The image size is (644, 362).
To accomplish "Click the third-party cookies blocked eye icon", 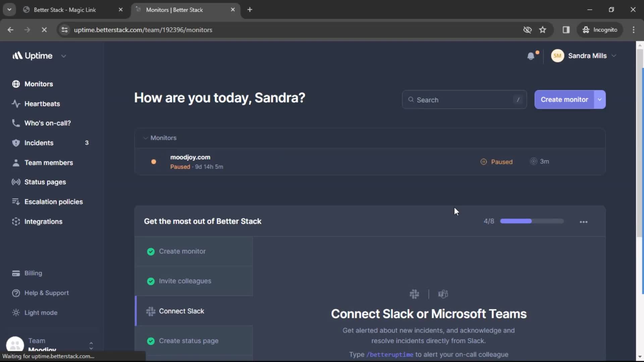I will pyautogui.click(x=527, y=30).
